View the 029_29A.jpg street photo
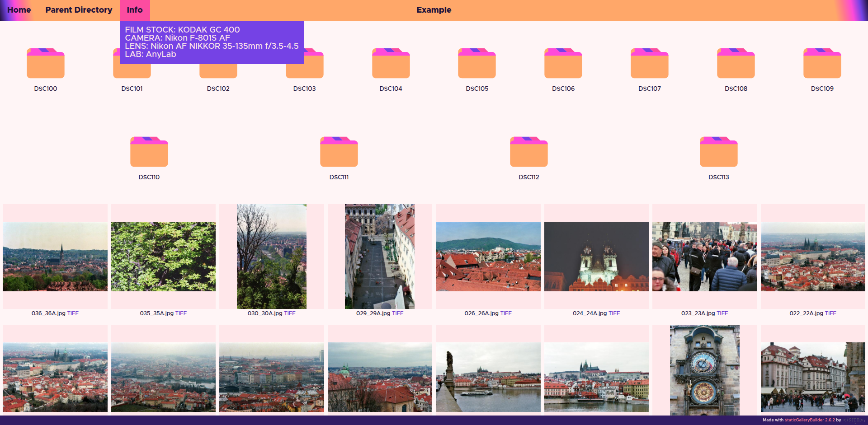Image resolution: width=868 pixels, height=425 pixels. pyautogui.click(x=379, y=257)
